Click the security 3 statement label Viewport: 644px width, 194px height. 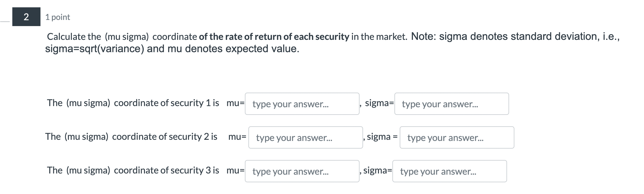133,170
